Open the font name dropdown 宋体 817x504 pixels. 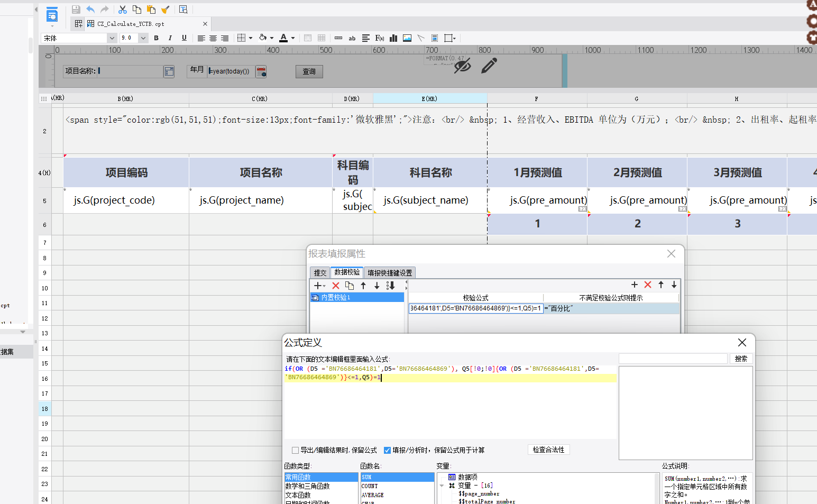pyautogui.click(x=112, y=38)
